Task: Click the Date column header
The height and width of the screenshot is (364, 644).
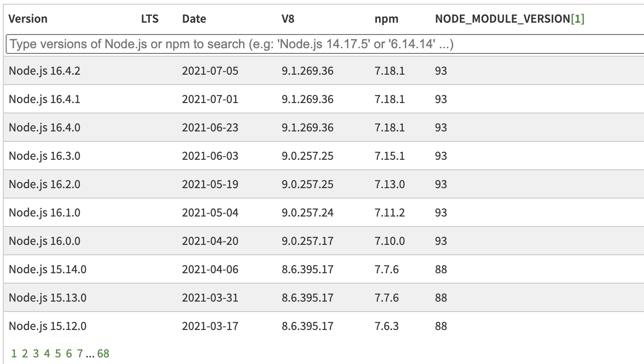Action: 195,19
